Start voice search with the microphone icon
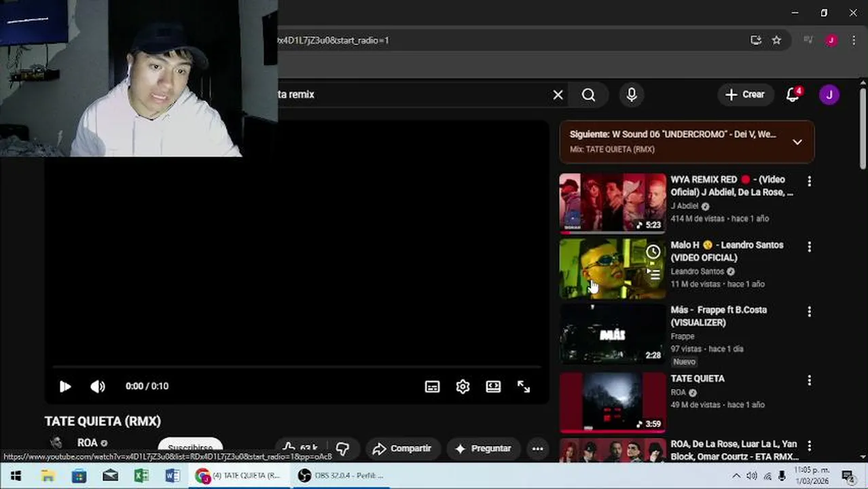This screenshot has width=868, height=489. pyautogui.click(x=632, y=95)
